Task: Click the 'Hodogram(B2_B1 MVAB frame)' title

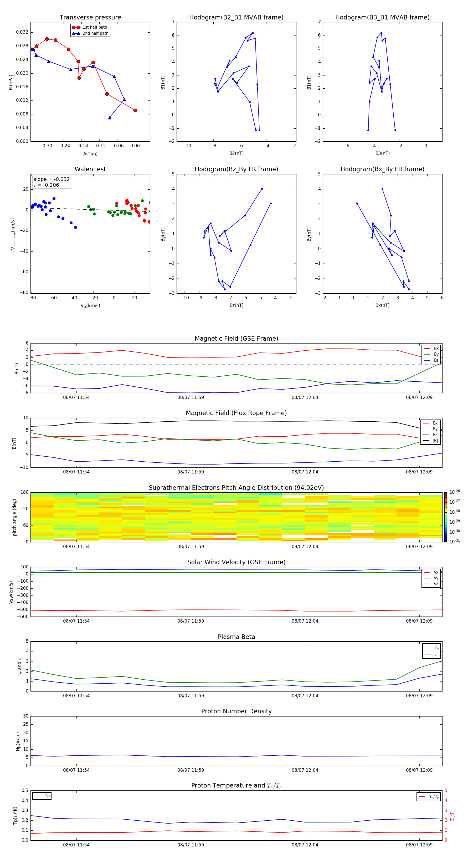Action: coord(236,18)
